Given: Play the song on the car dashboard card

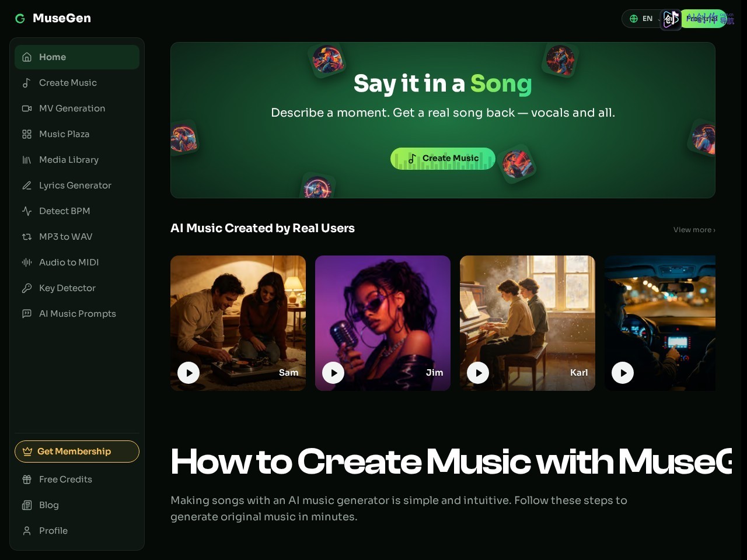Looking at the screenshot, I should pos(623,373).
